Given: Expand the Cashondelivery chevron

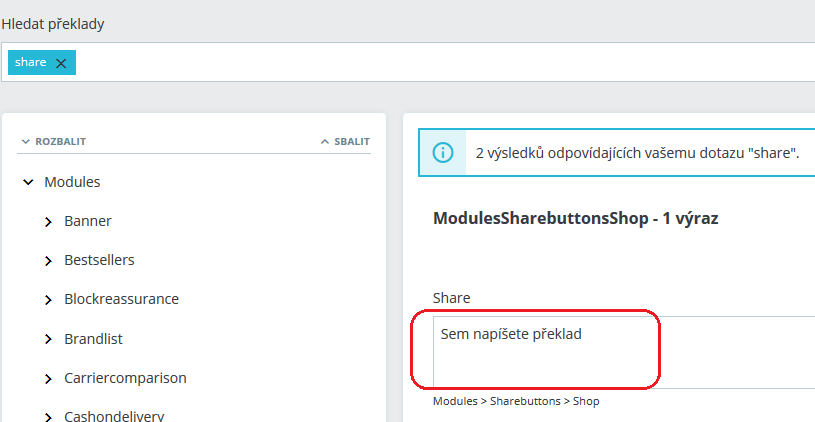Looking at the screenshot, I should [x=48, y=417].
